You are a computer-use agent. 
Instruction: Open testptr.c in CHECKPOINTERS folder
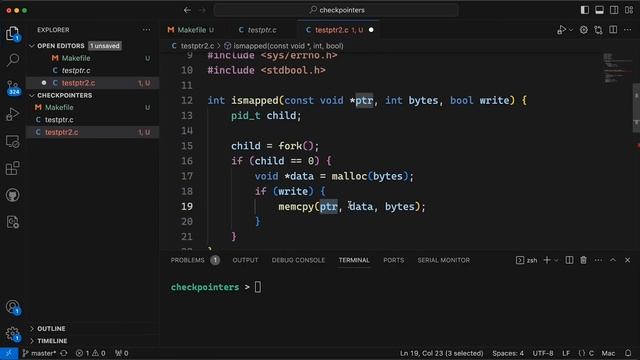pyautogui.click(x=93, y=120)
